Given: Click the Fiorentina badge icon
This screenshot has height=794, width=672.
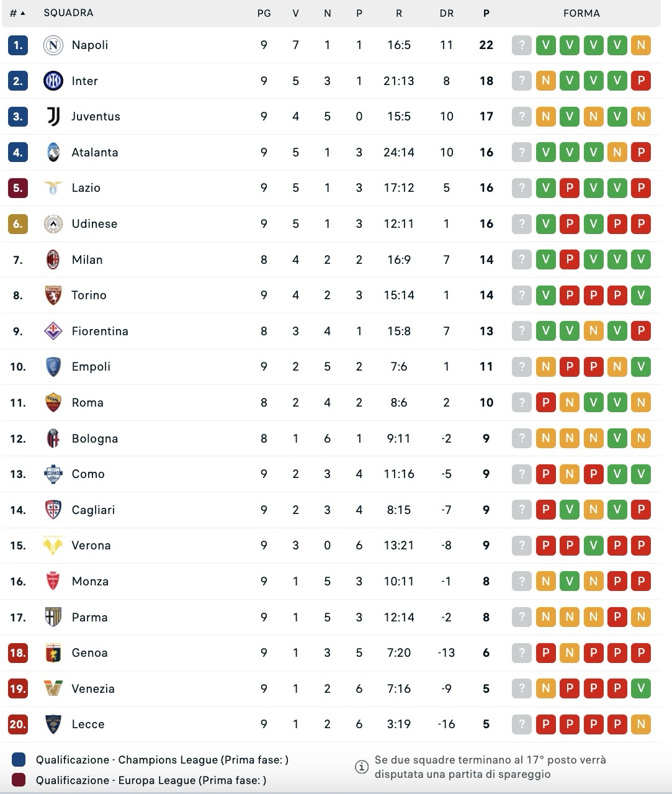Looking at the screenshot, I should point(53,331).
